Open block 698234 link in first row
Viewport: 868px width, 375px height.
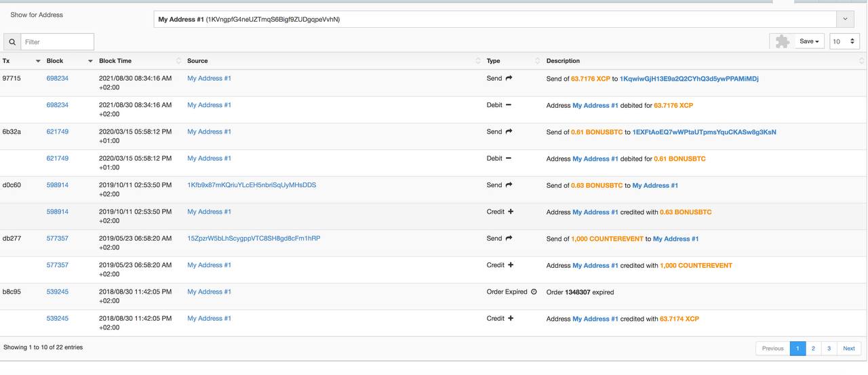[57, 79]
